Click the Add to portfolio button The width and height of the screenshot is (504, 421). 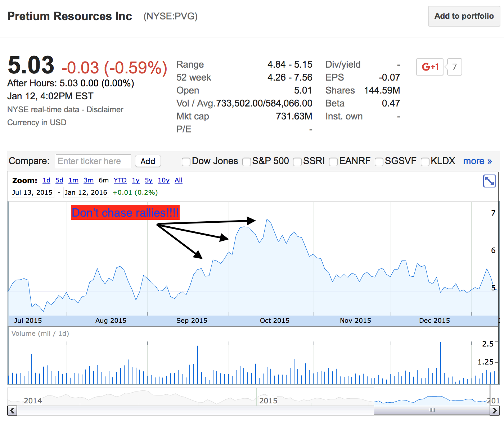coord(464,16)
